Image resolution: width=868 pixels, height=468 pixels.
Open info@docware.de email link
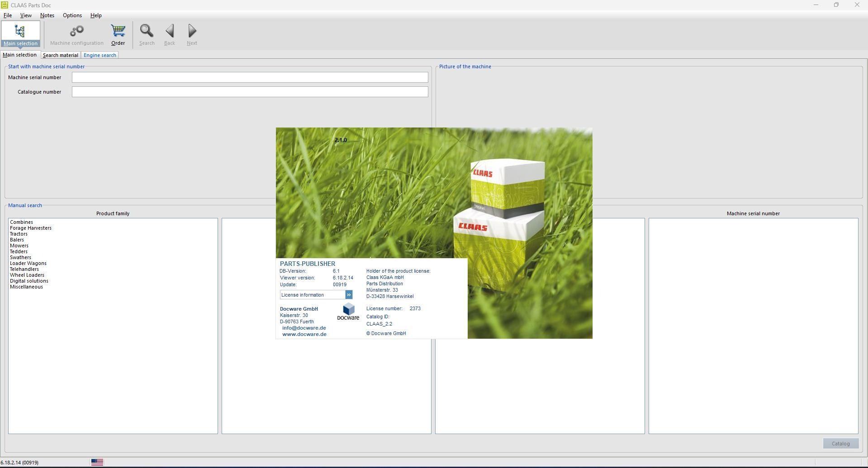304,328
